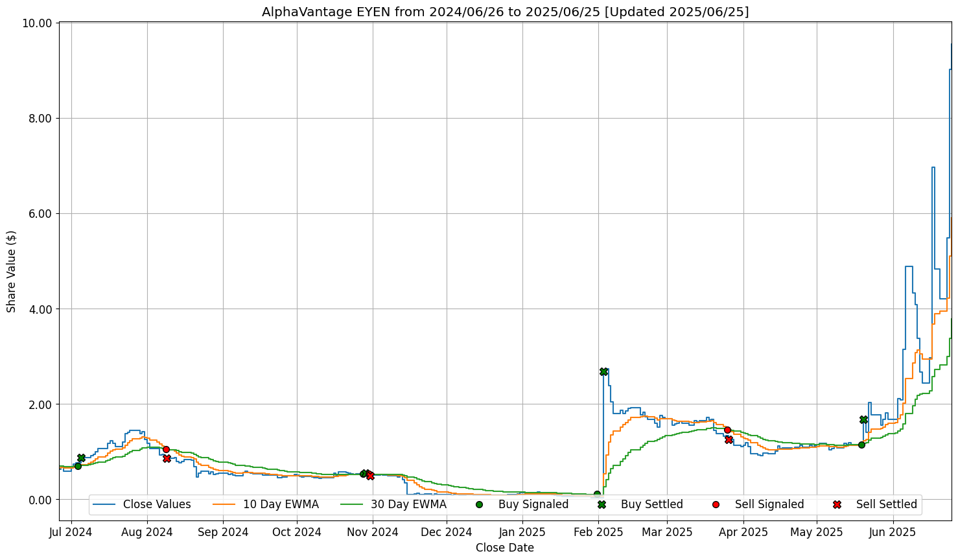
Task: Click the 'Share Value ($)' y-axis label
Action: (12, 271)
